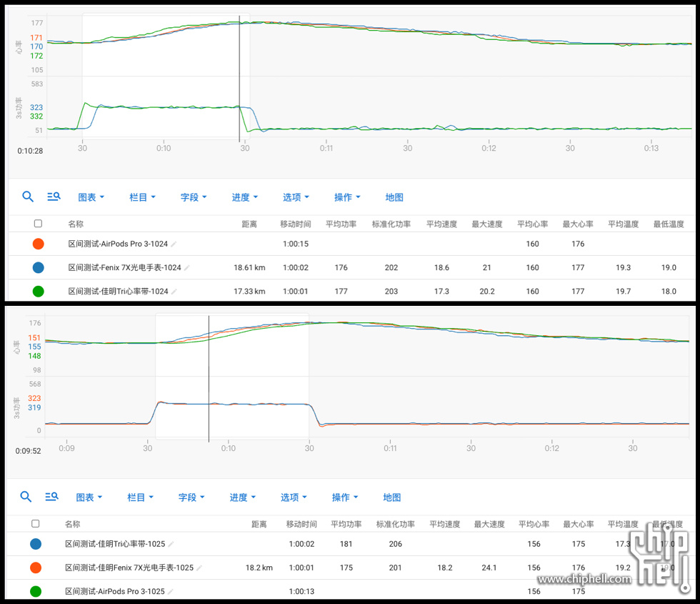Open the 选项 dropdown in the upper toolbar
Viewport: 700px width, 604px height.
[296, 197]
